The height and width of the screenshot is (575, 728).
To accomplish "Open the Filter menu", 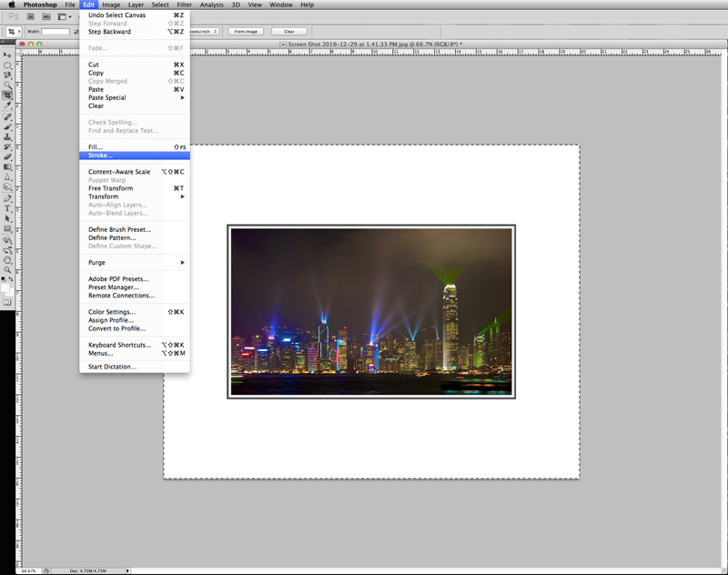I will (x=184, y=5).
